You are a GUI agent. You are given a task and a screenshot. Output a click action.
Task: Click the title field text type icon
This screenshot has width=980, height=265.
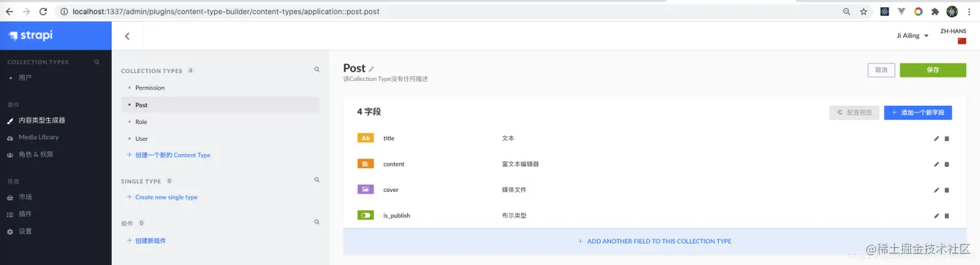(365, 138)
